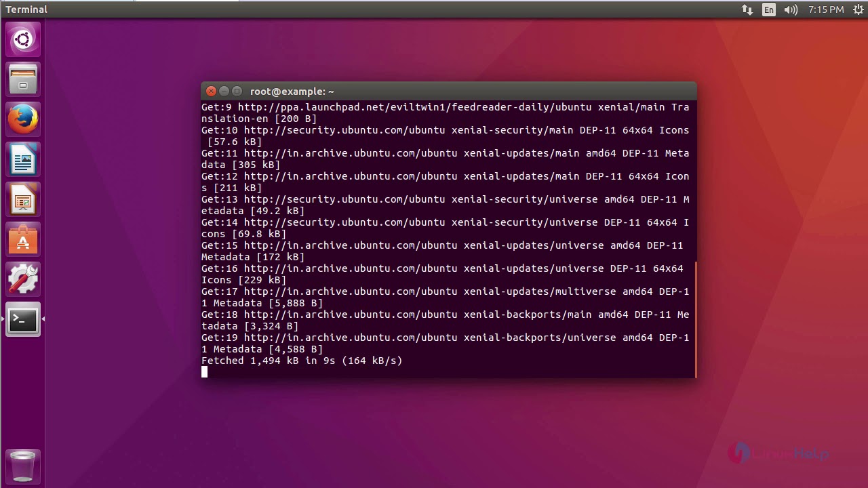Click the Get:12 xenial-updates/main 64x64 line
Image resolution: width=868 pixels, height=488 pixels.
(446, 182)
